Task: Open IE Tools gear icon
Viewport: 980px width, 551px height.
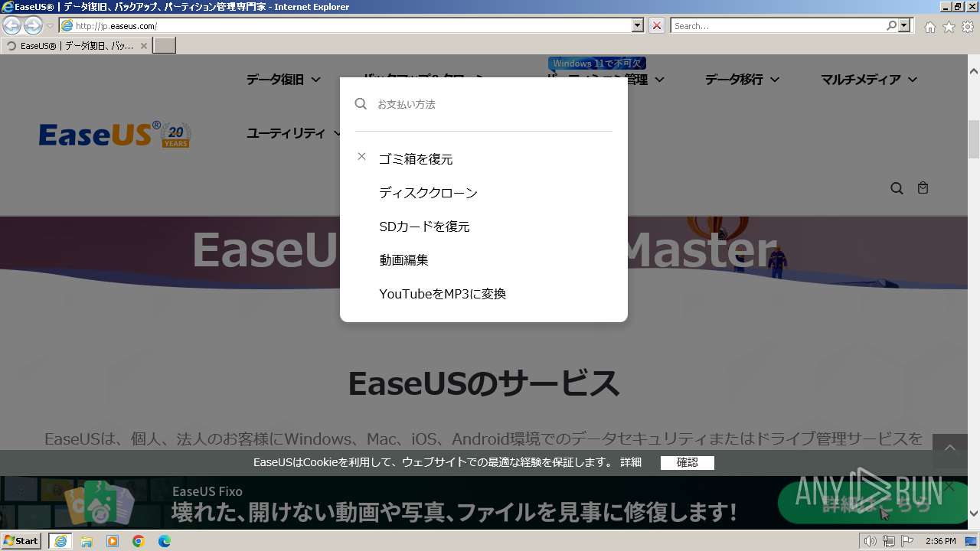Action: [x=968, y=27]
